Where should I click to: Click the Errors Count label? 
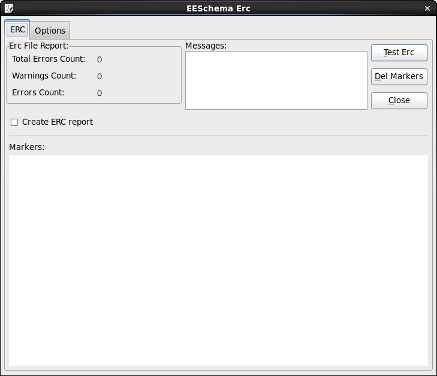38,92
